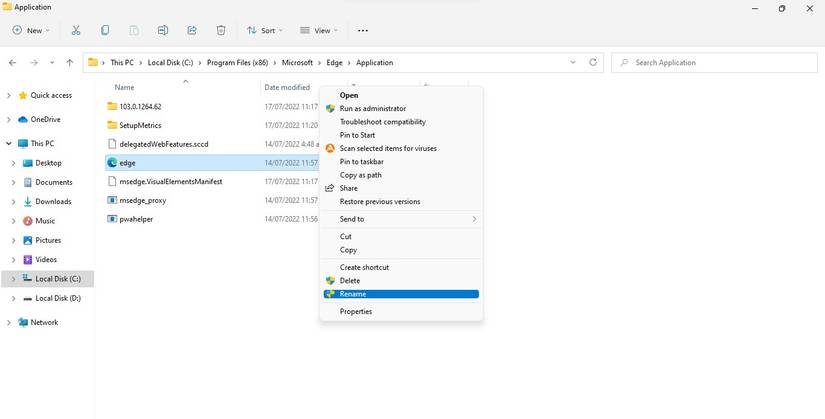This screenshot has height=419, width=825.
Task: Open the New dropdown button
Action: [x=31, y=31]
